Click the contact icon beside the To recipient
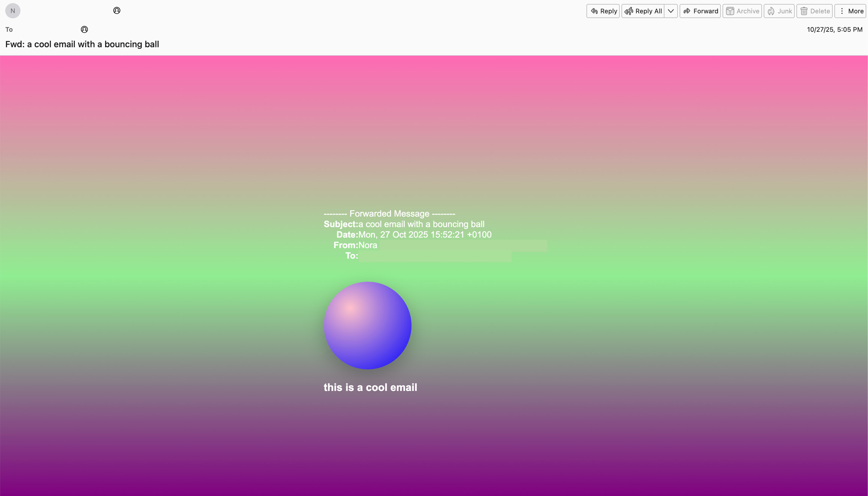The width and height of the screenshot is (868, 496). tap(84, 29)
